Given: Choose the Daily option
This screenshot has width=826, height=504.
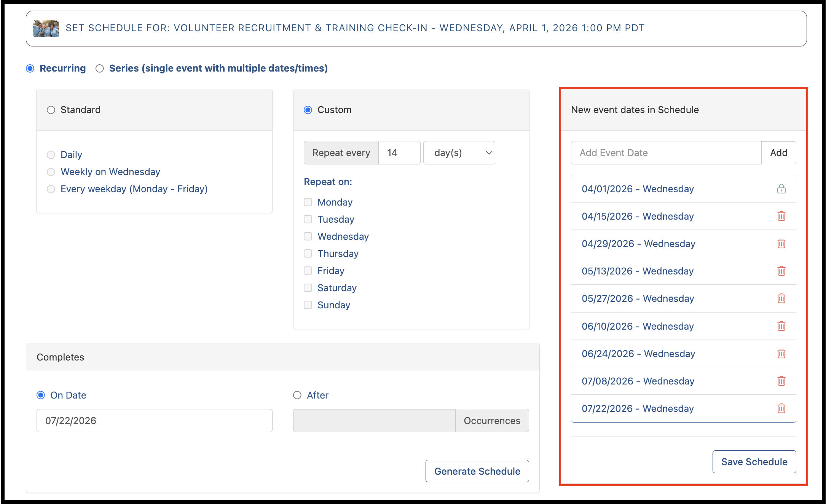Looking at the screenshot, I should (51, 155).
